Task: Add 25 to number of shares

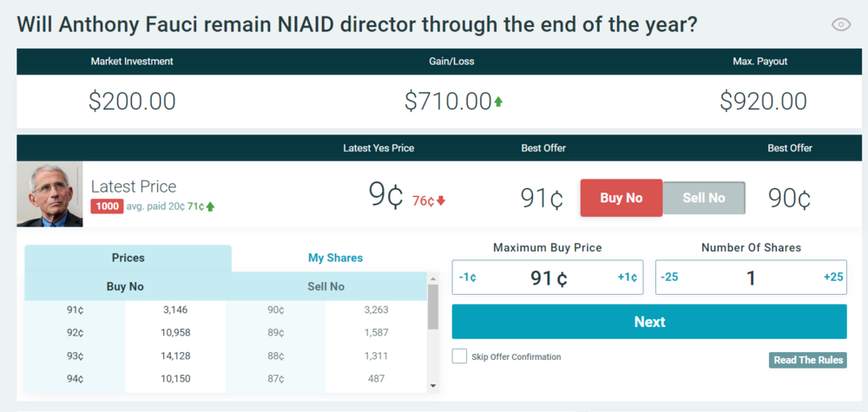Action: [832, 278]
